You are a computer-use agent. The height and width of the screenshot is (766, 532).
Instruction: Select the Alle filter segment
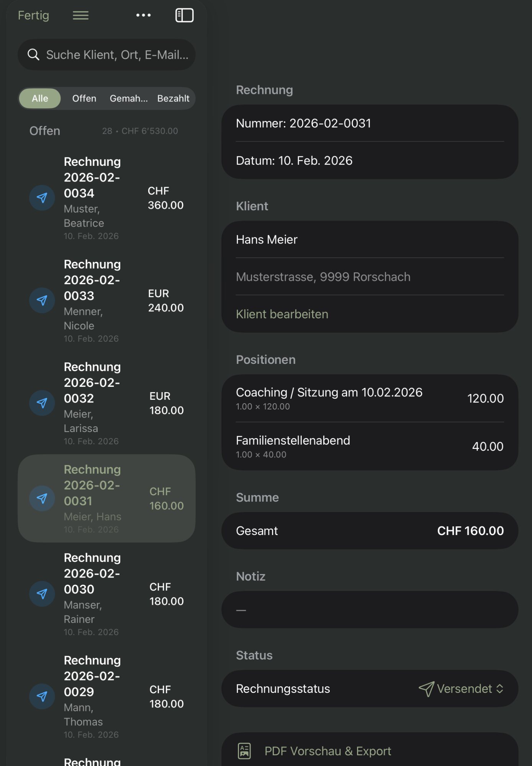click(40, 98)
